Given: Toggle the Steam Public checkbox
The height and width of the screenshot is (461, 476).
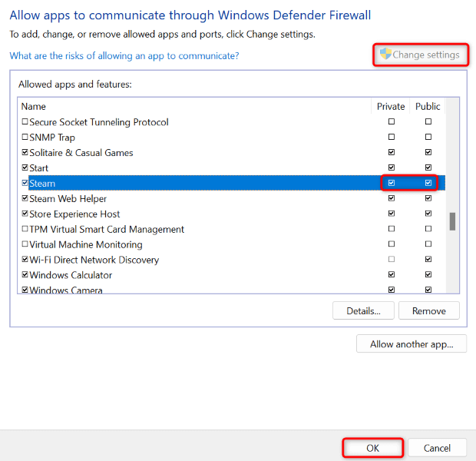Looking at the screenshot, I should [428, 184].
